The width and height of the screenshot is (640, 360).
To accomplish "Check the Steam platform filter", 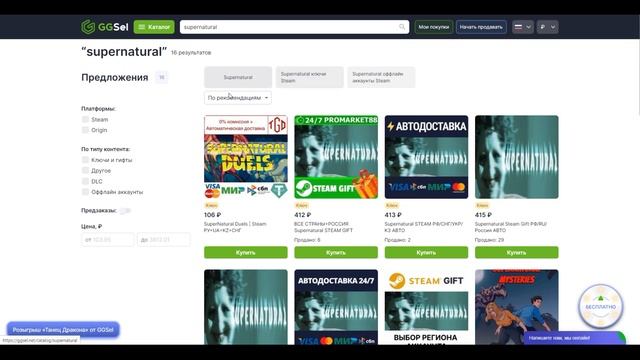I will tap(85, 119).
